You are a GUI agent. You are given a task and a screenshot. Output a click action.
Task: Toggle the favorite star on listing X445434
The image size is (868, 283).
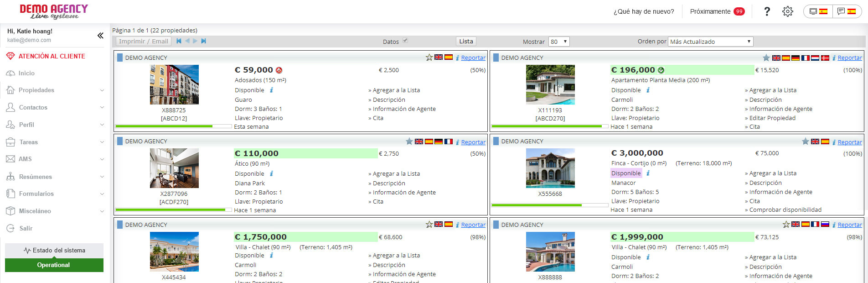pyautogui.click(x=429, y=225)
